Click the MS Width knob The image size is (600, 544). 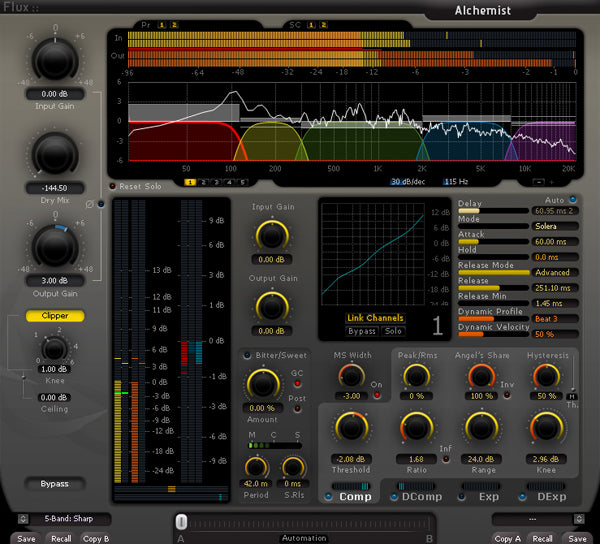pos(351,376)
